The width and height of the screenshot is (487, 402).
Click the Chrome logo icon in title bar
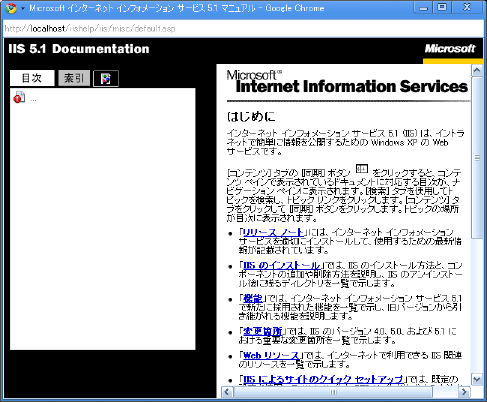[11, 8]
